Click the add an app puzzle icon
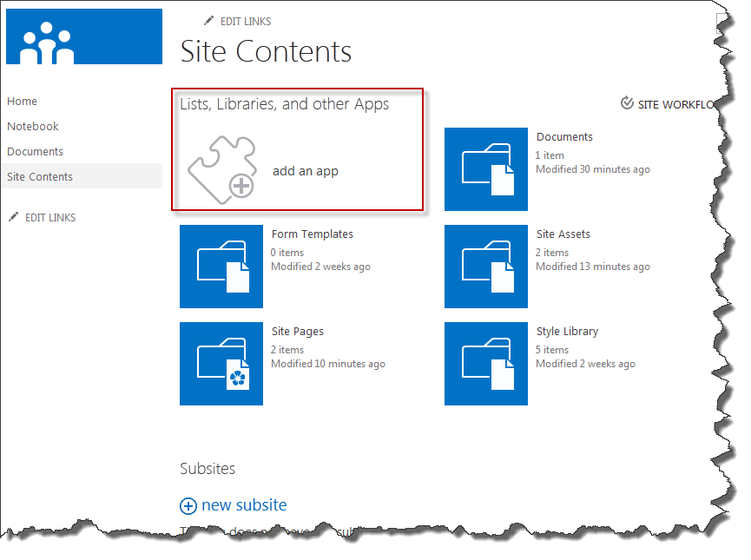The image size is (751, 560). click(221, 170)
